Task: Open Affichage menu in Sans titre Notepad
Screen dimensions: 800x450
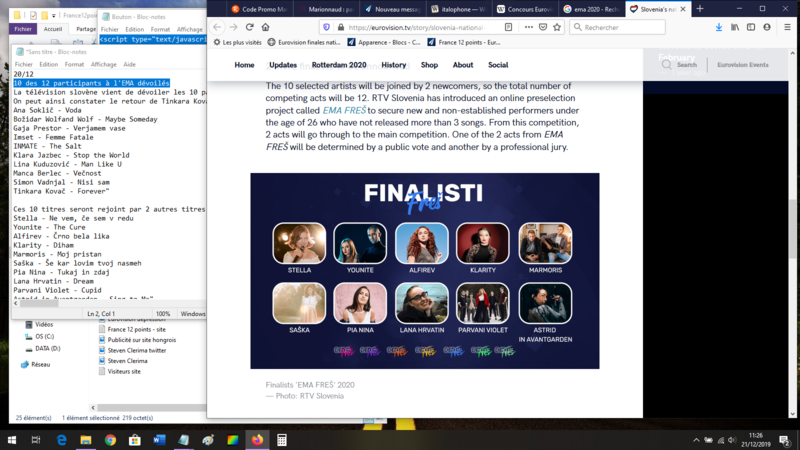Action: [104, 64]
